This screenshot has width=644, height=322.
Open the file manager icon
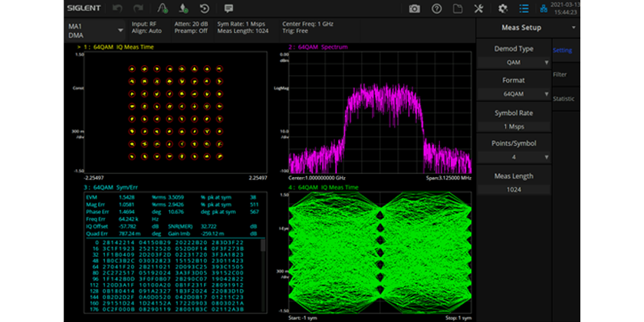[458, 8]
